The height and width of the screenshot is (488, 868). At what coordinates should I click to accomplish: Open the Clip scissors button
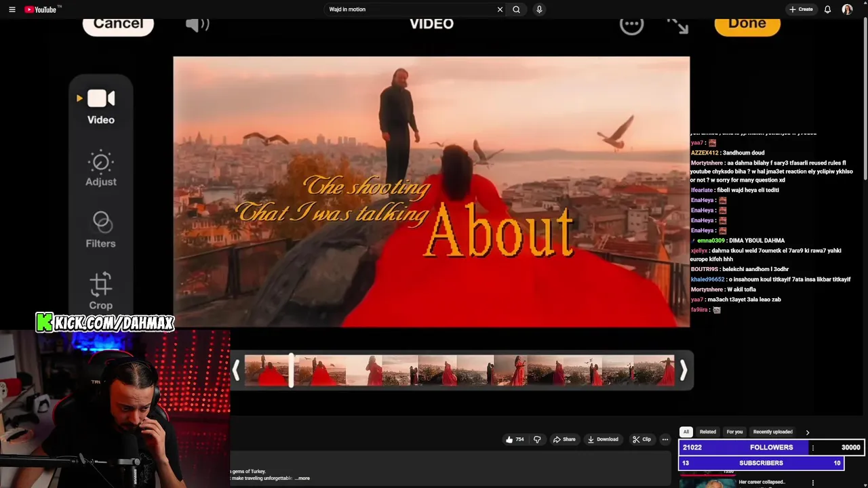pyautogui.click(x=642, y=439)
